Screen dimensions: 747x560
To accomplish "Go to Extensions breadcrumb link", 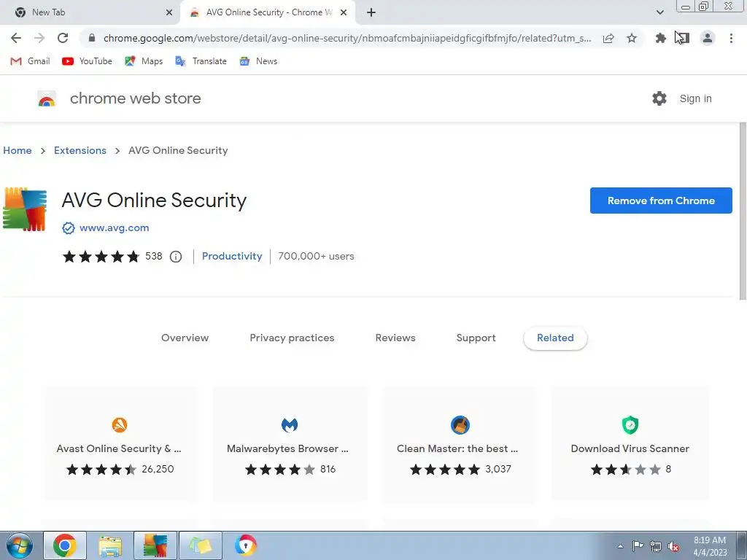I will click(x=80, y=150).
